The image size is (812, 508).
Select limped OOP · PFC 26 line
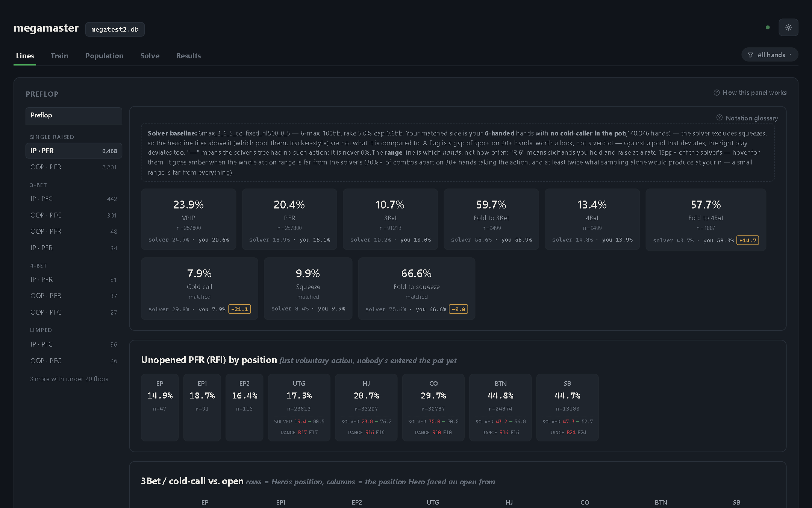[74, 361]
